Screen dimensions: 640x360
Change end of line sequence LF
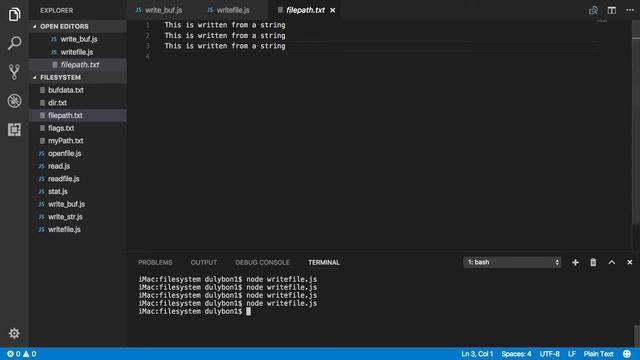[x=572, y=354]
